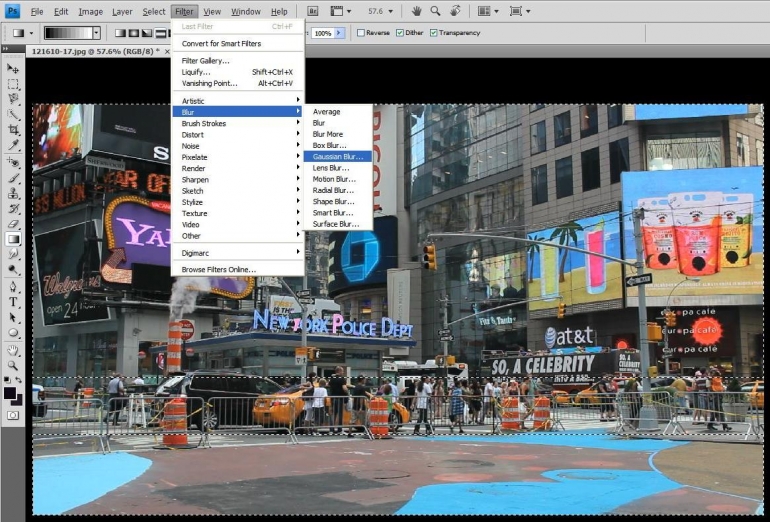Choose Gaussian Blur from Blur submenu
Image resolution: width=770 pixels, height=522 pixels.
pyautogui.click(x=338, y=157)
